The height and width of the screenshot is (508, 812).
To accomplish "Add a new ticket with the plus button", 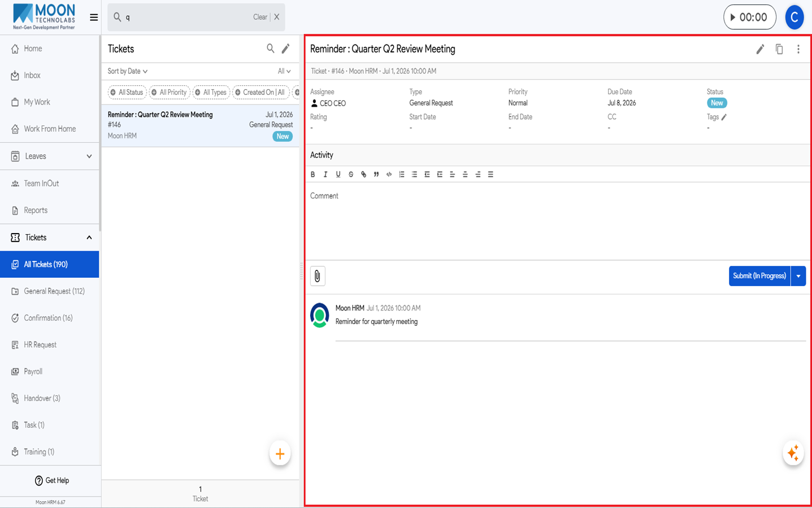I will pyautogui.click(x=280, y=453).
